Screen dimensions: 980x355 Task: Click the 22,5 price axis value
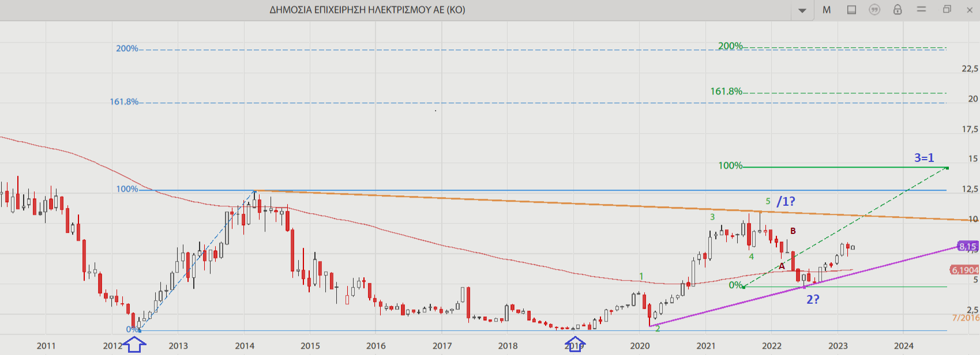point(970,69)
